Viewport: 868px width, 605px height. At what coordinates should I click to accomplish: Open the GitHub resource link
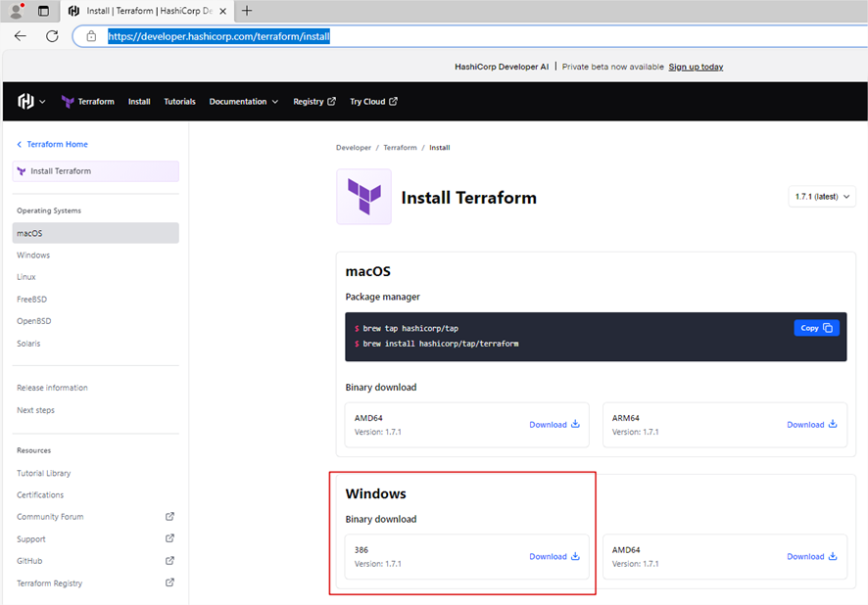29,561
